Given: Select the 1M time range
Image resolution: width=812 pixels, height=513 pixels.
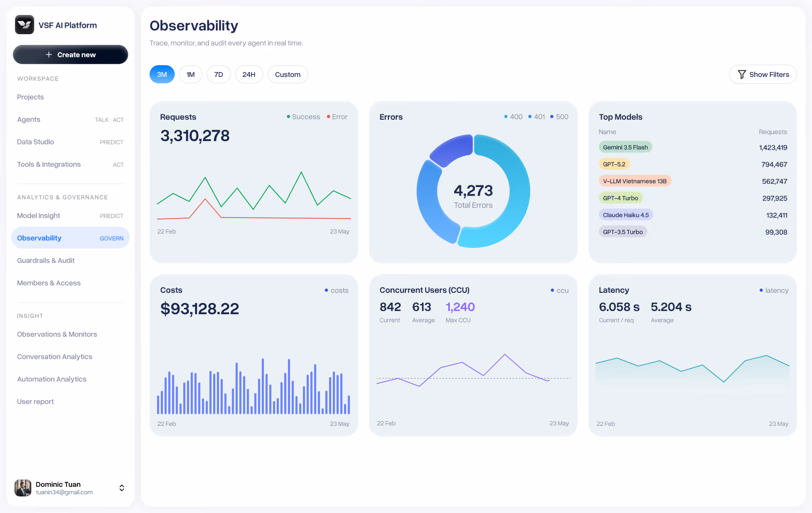Looking at the screenshot, I should pos(191,74).
